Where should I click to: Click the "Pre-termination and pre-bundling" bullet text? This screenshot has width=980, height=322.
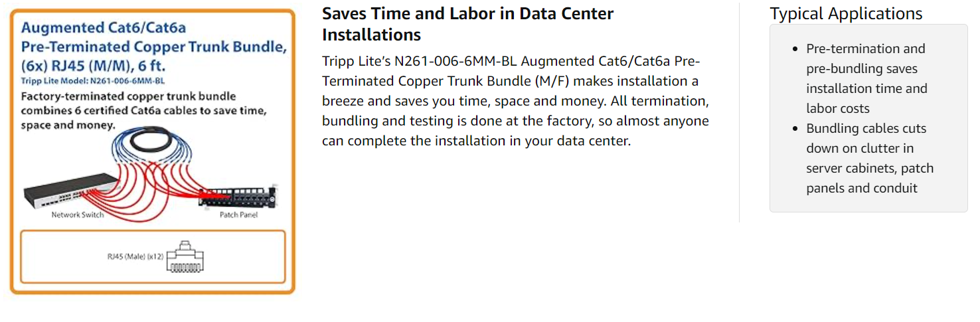pyautogui.click(x=866, y=78)
